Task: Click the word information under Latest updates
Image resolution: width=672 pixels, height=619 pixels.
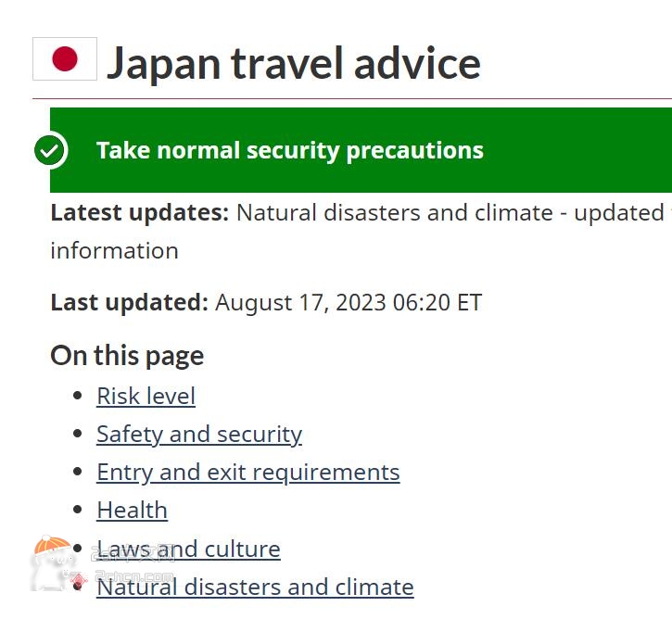Action: click(x=114, y=250)
